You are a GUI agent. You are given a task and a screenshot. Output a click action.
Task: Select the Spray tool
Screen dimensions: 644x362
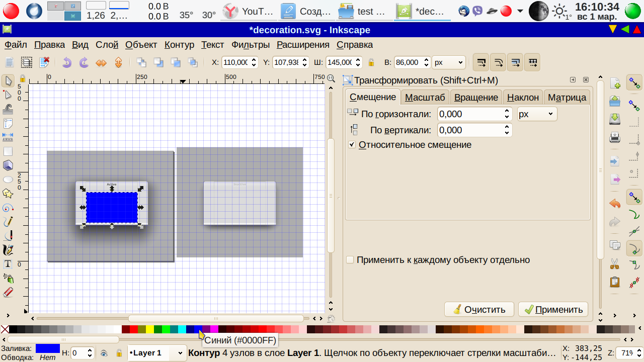(8, 278)
